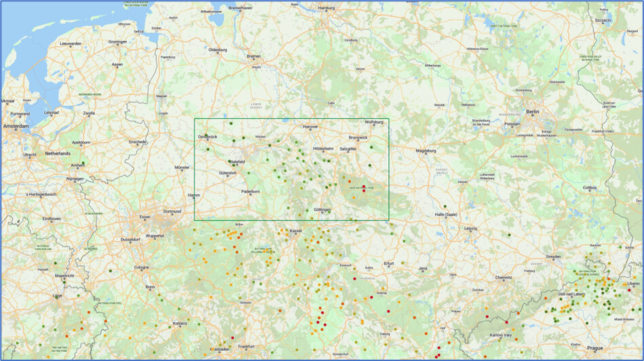Click the Göttingen city label
644x361 pixels.
322,210
